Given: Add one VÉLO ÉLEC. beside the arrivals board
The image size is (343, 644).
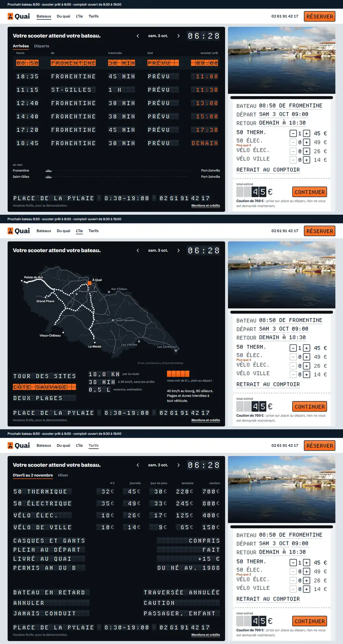Looking at the screenshot, I should [306, 151].
